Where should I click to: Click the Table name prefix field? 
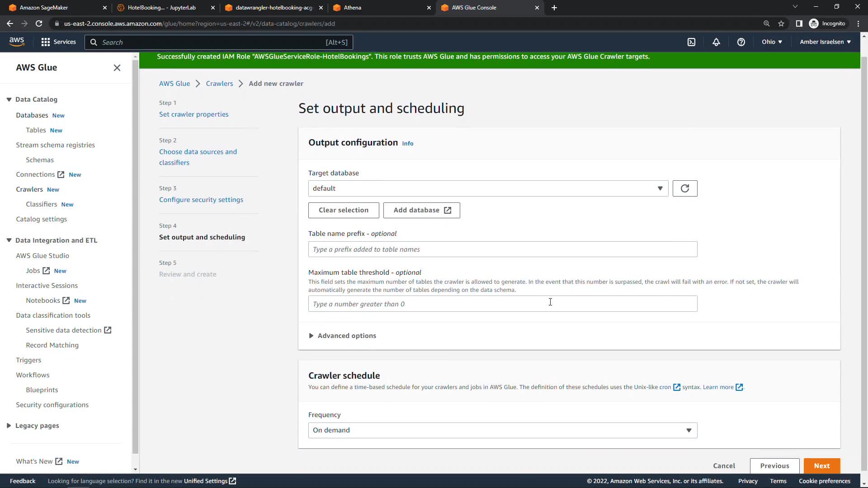502,249
